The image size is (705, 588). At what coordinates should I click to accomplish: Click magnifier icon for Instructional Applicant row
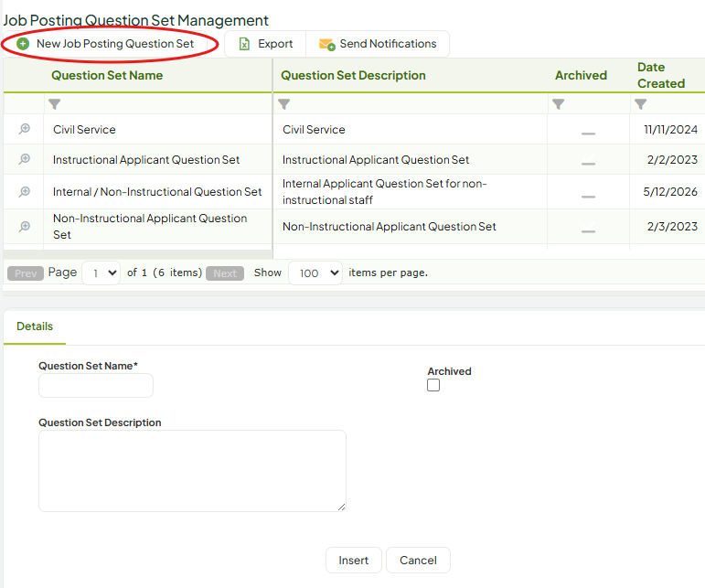tap(25, 159)
